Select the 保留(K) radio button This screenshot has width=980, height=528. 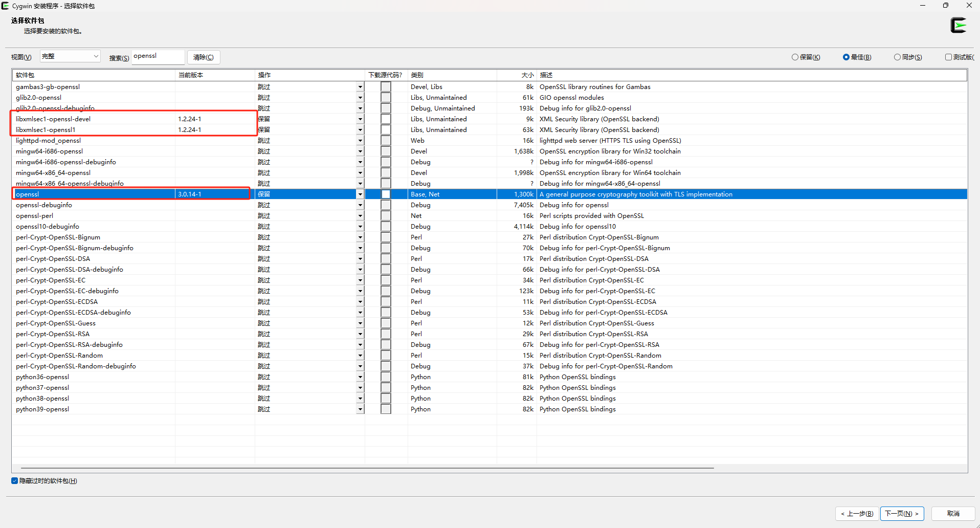point(795,57)
